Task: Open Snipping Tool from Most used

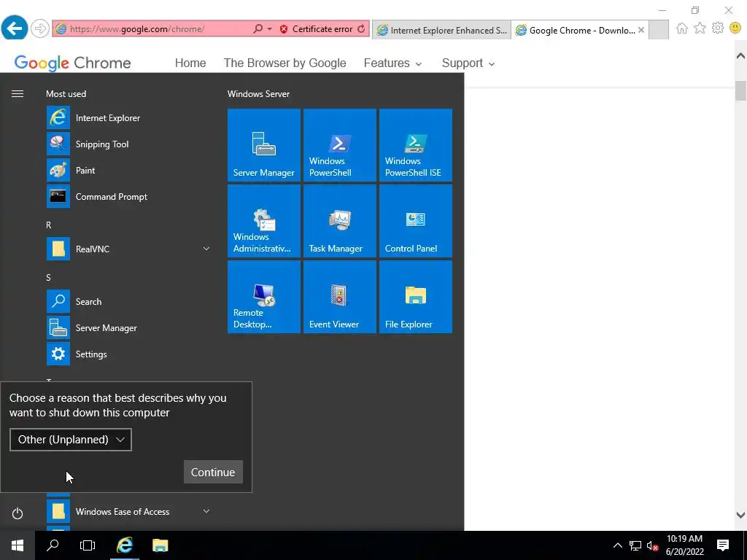Action: tap(128, 144)
